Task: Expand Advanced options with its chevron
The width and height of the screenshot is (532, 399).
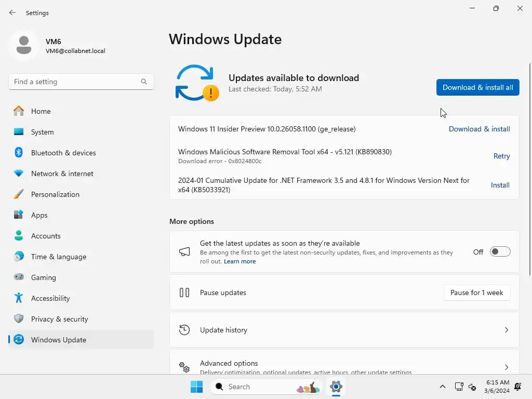Action: (x=506, y=367)
